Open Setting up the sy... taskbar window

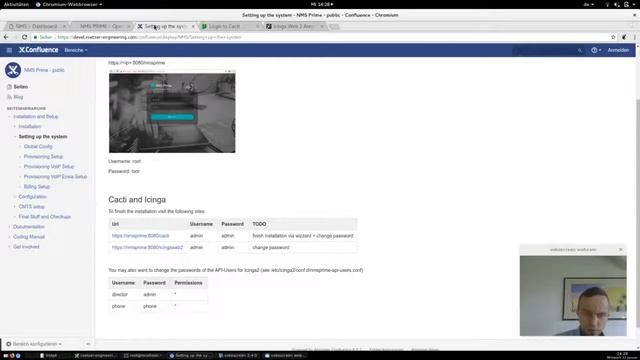point(191,356)
